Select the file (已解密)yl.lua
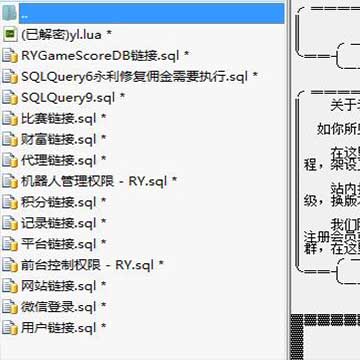The height and width of the screenshot is (360, 360). [66, 34]
